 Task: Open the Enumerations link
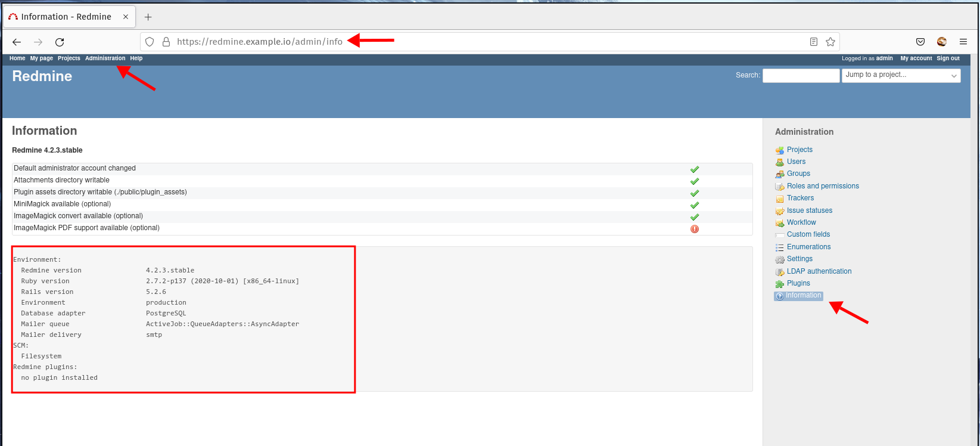(x=808, y=247)
